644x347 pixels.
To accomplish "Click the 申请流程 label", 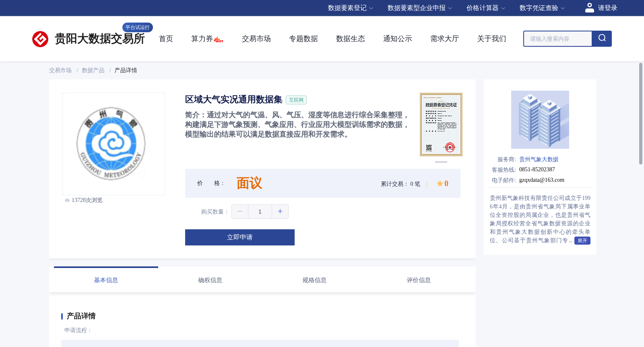I will 78,330.
